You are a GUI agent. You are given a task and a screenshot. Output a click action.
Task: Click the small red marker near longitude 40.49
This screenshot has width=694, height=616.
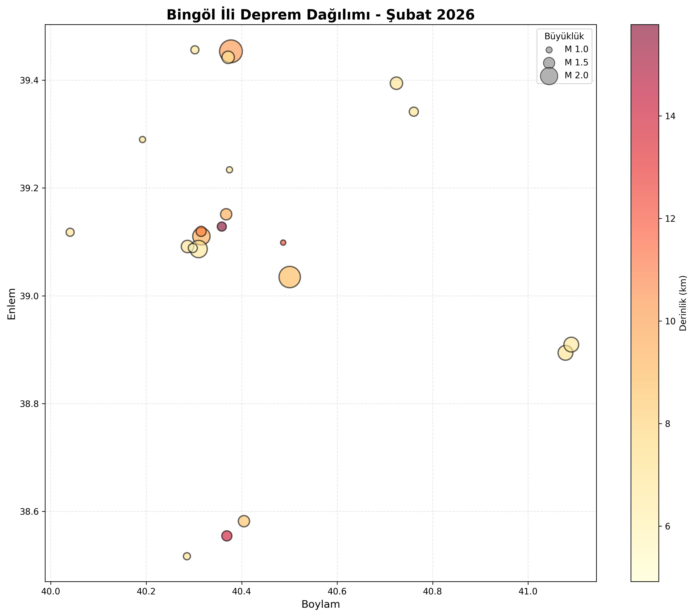click(x=283, y=242)
